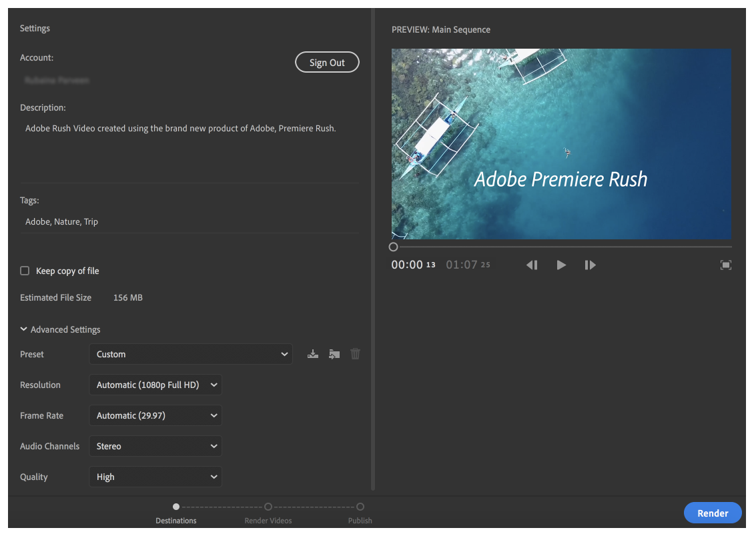This screenshot has height=536, width=756.
Task: Step one frame forward in preview
Action: 591,265
